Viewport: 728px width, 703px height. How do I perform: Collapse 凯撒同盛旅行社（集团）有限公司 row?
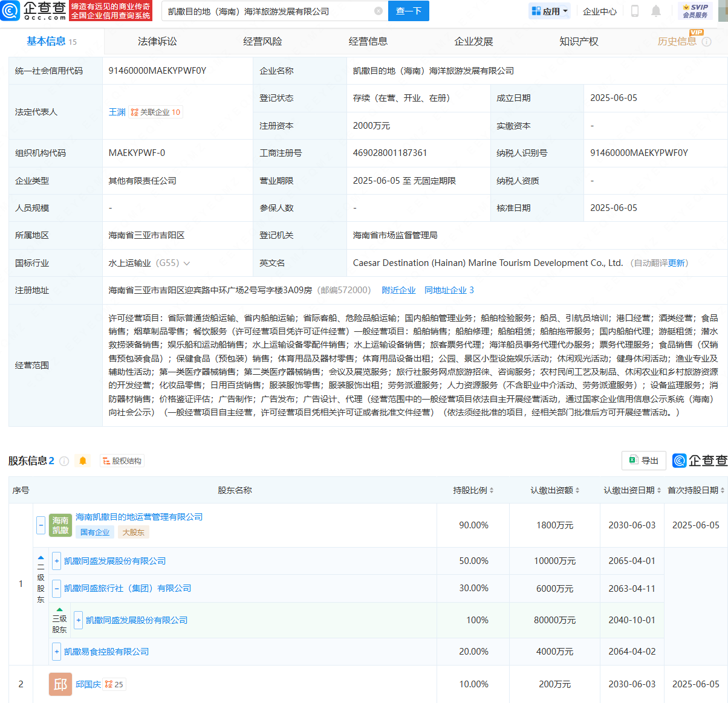point(57,588)
